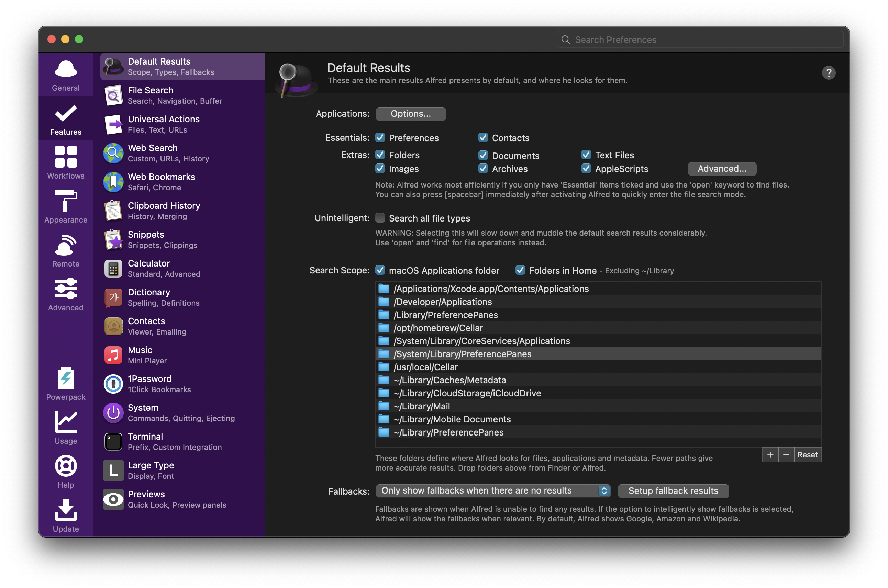Select the Default Results feature row
Image resolution: width=888 pixels, height=588 pixels.
[183, 67]
